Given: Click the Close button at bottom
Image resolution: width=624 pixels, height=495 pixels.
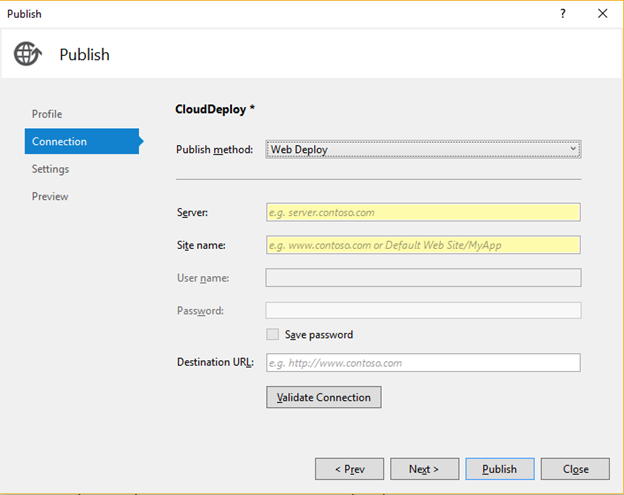Looking at the screenshot, I should point(575,469).
